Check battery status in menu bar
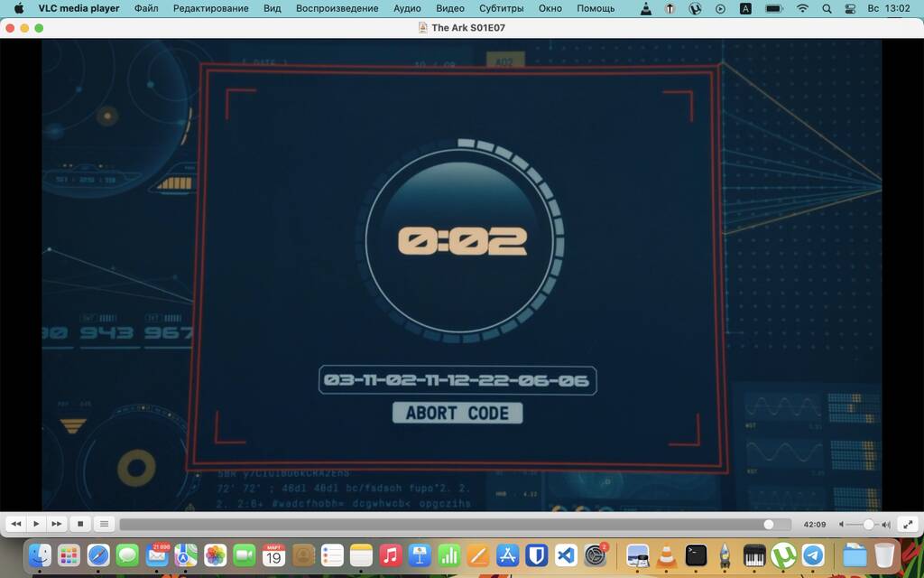Viewport: 924px width, 578px height. point(773,8)
